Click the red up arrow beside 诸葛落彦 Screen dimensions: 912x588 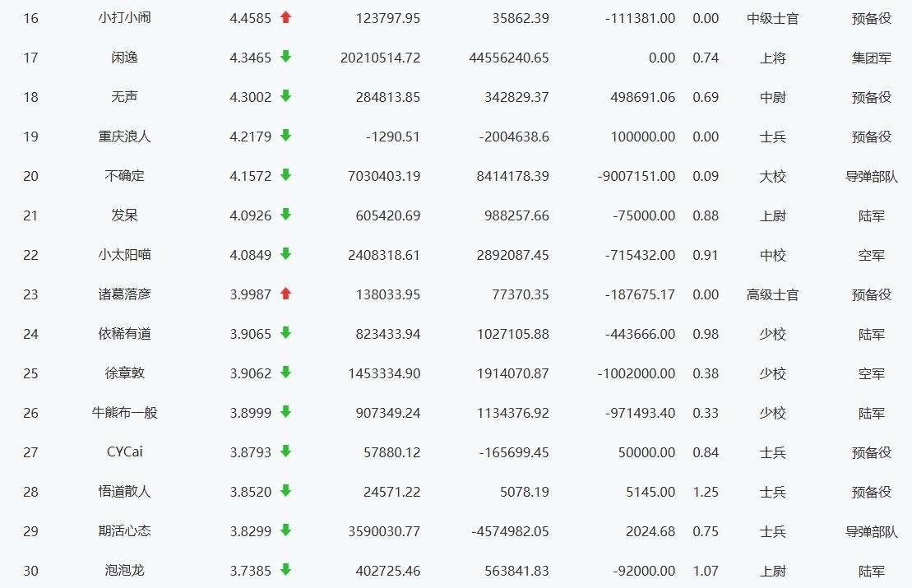pyautogui.click(x=285, y=294)
